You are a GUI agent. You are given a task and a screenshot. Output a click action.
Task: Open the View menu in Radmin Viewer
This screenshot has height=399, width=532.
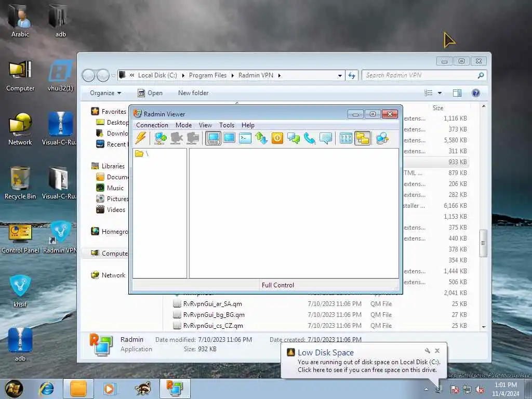(205, 125)
